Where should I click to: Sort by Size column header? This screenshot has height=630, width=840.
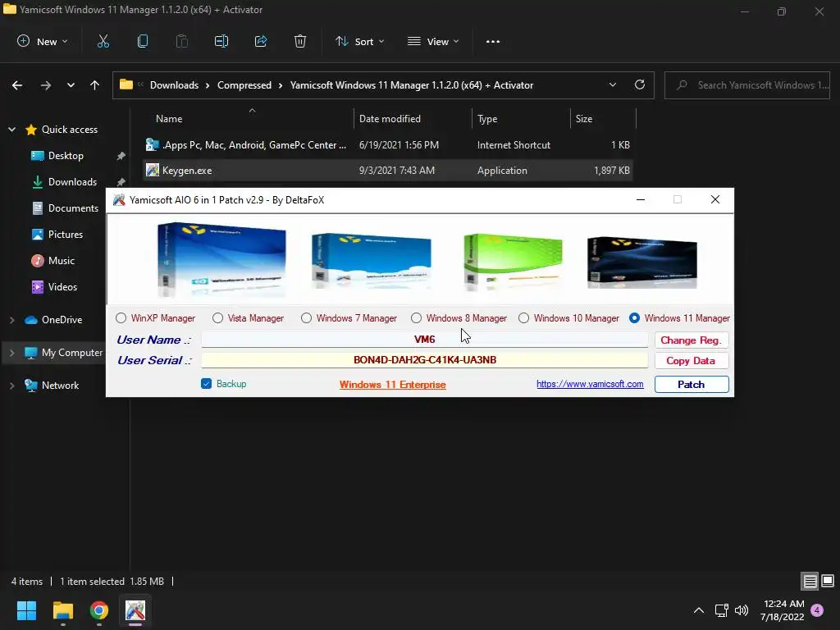pyautogui.click(x=584, y=119)
